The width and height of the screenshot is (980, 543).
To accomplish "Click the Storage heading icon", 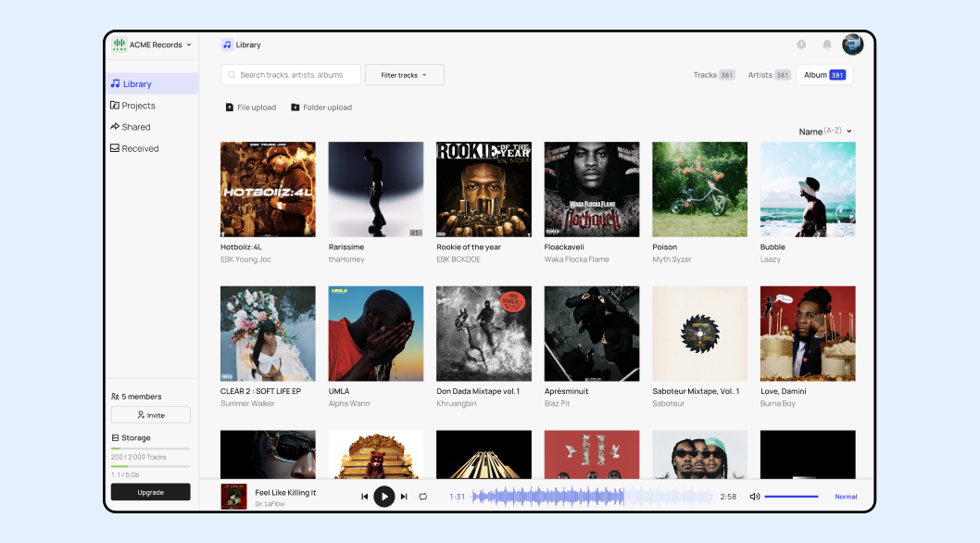I will click(115, 438).
